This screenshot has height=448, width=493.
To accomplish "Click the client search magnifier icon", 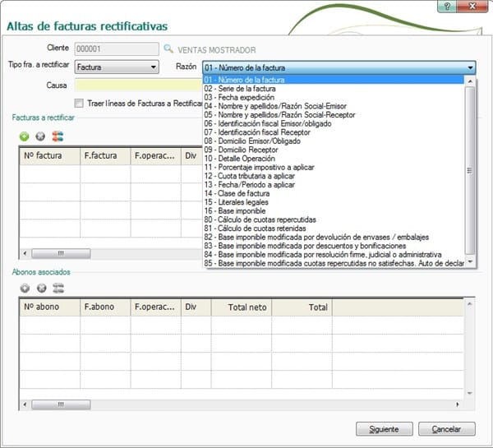I will (168, 49).
